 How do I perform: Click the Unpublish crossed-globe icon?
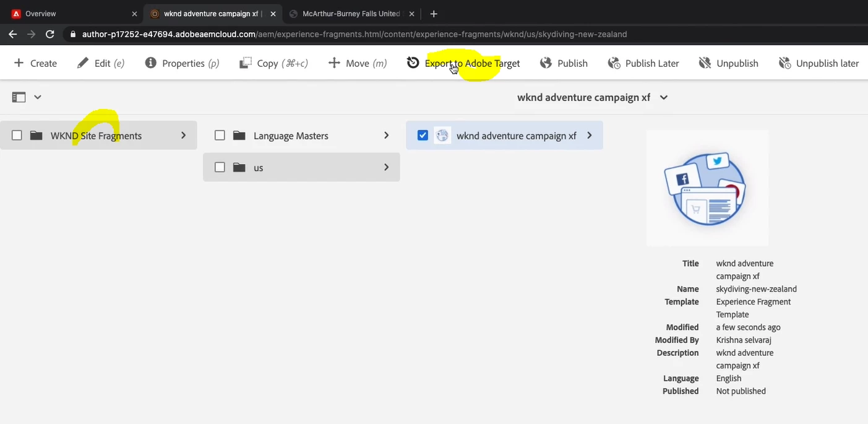(x=705, y=63)
